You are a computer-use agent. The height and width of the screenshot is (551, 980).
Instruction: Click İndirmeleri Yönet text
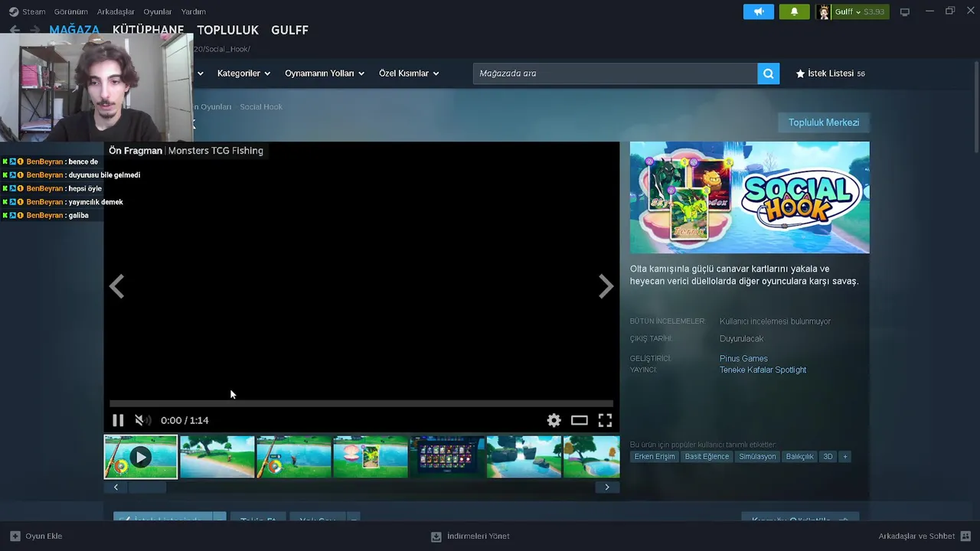point(479,536)
